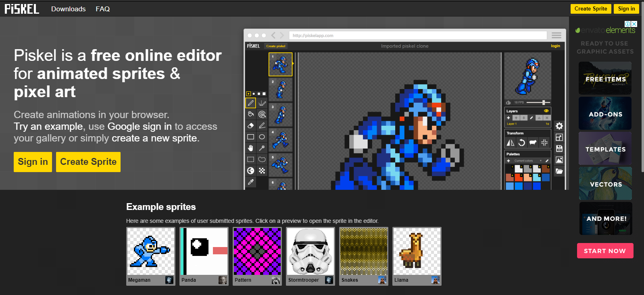The height and width of the screenshot is (295, 644).
Task: Select frame 4 in the editor preview
Action: 280,140
